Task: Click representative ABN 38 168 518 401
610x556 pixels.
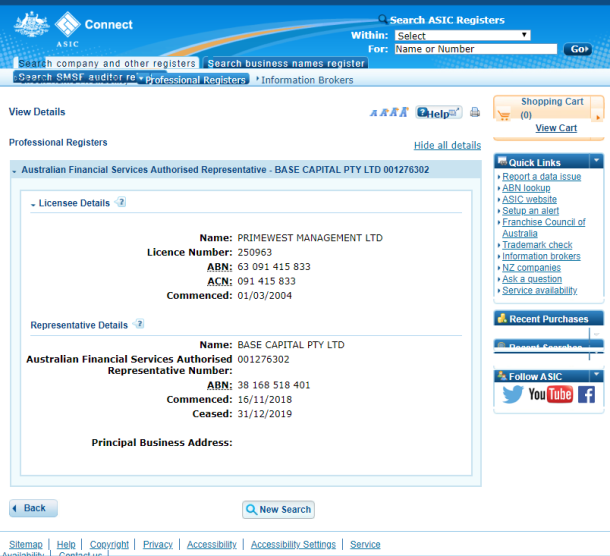Action: pos(273,385)
